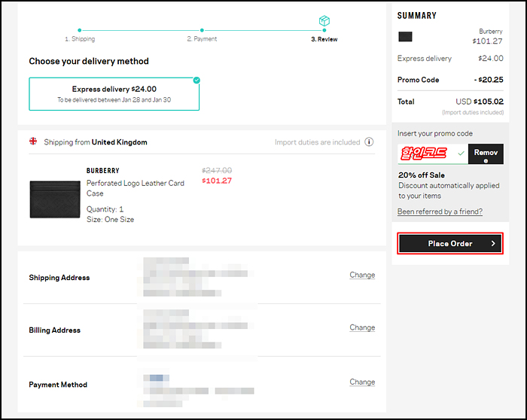Click 'Perforated Logo Leather Card Case' product name
Screen dimensions: 527x420
tap(135, 188)
